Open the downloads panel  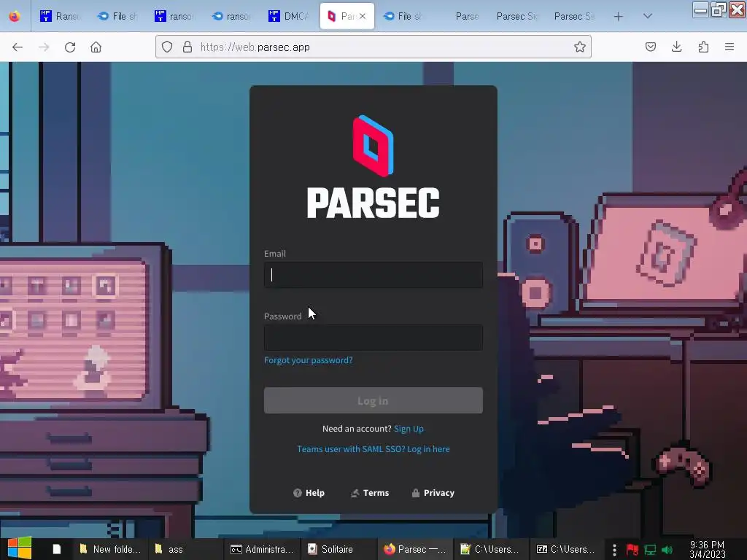pyautogui.click(x=676, y=47)
